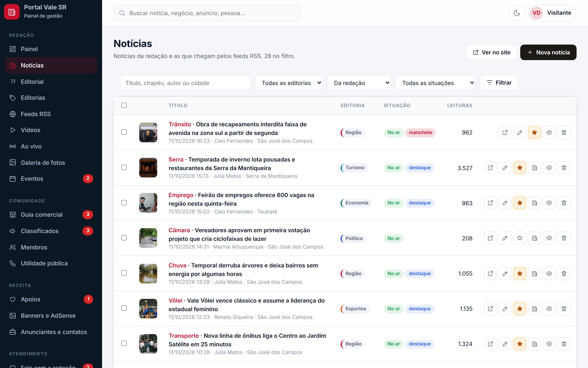Unstar the Emprego job fair news
Image resolution: width=588 pixels, height=368 pixels.
pos(520,203)
